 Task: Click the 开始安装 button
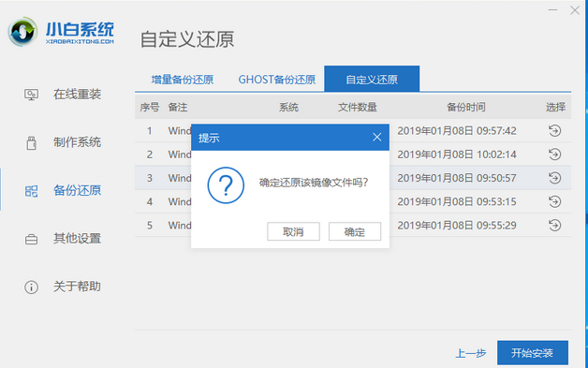point(533,353)
